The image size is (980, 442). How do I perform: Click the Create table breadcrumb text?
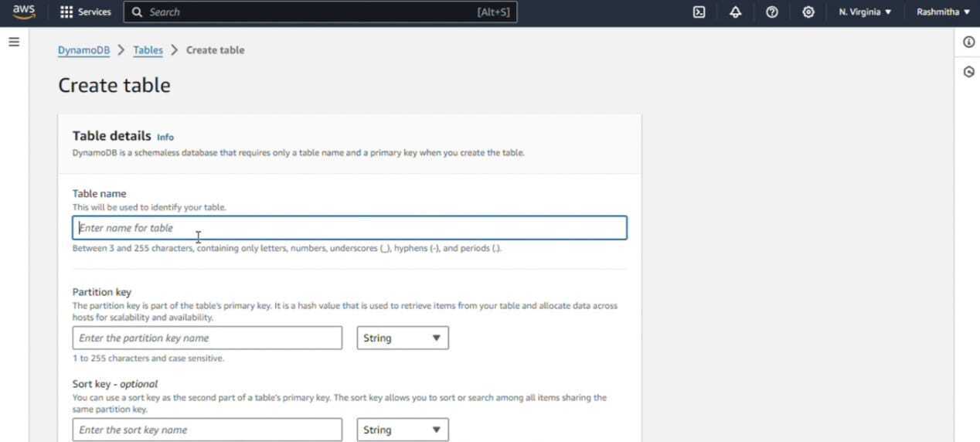tap(215, 50)
